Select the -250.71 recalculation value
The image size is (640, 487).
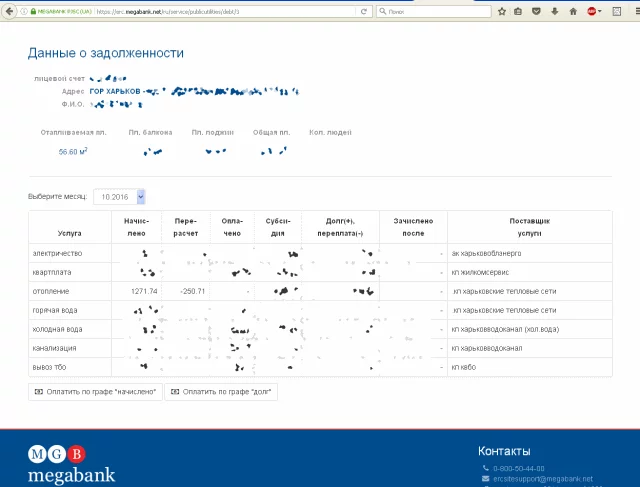[x=192, y=291]
